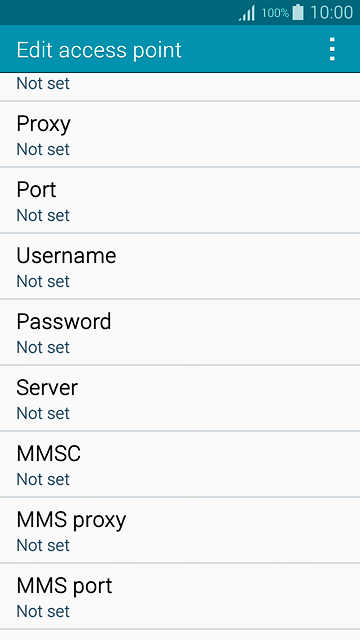Screen dimensions: 360x640
Task: Select 'Not set' under Proxy
Action: tap(43, 149)
